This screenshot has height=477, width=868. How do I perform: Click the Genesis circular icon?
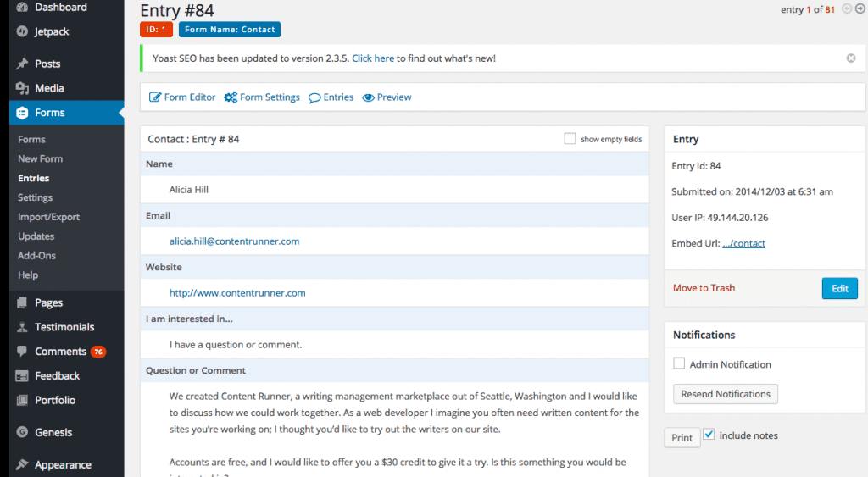coord(22,432)
